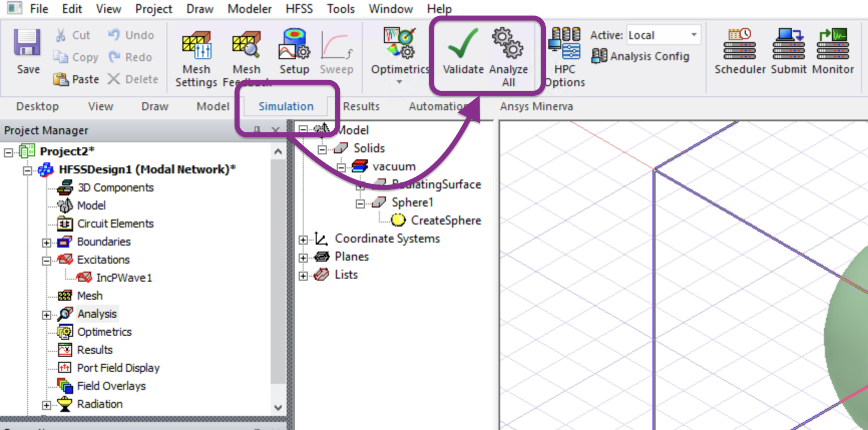Select the Model node under HFSSDesign1
The image size is (868, 430).
pos(91,205)
